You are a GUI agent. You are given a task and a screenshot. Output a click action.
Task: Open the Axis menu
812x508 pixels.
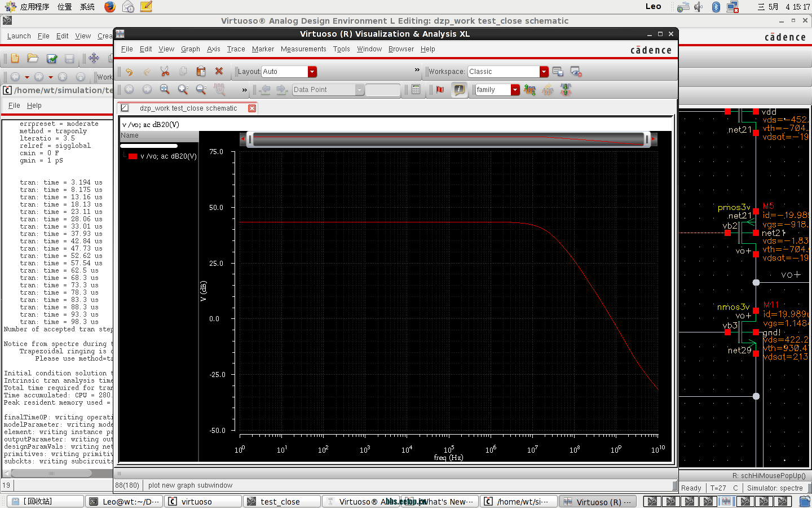click(214, 49)
